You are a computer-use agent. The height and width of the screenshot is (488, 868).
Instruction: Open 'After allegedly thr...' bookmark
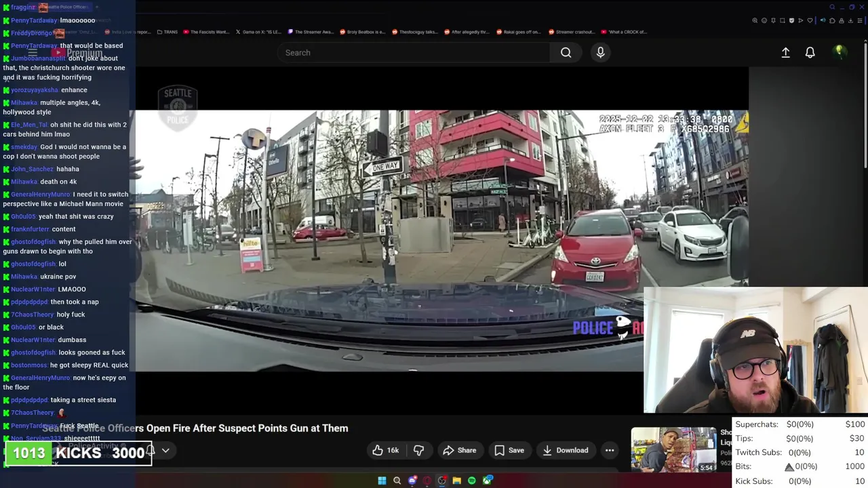point(468,32)
